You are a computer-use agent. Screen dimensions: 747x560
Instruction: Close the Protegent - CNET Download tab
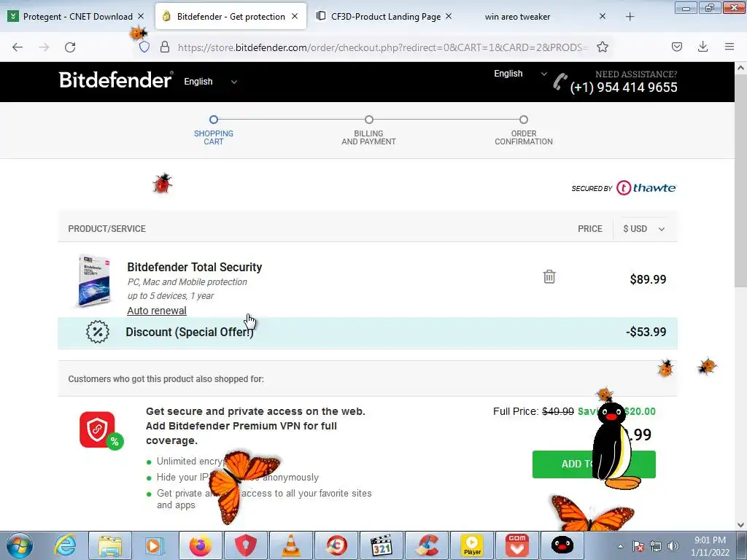[x=141, y=16]
